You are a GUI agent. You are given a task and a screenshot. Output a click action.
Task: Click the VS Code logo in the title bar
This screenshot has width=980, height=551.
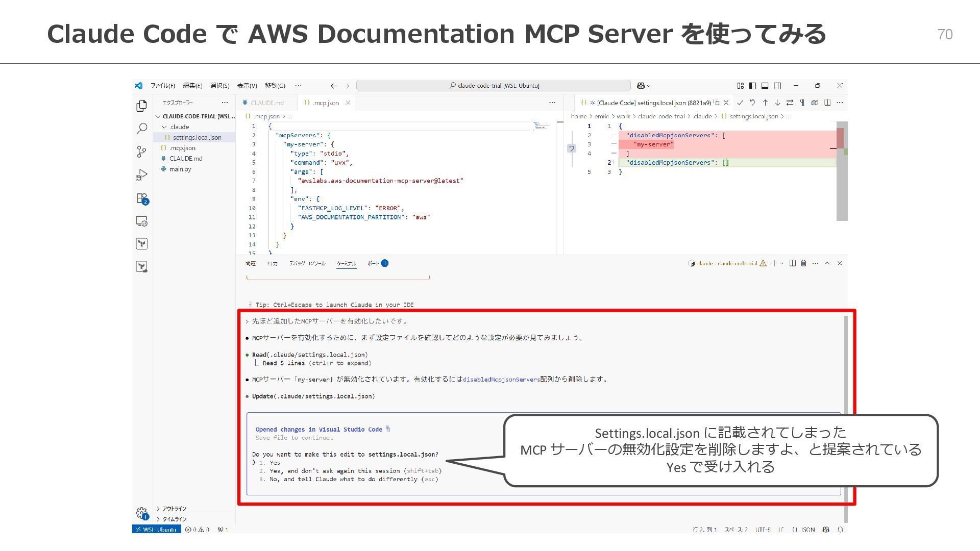(x=138, y=86)
